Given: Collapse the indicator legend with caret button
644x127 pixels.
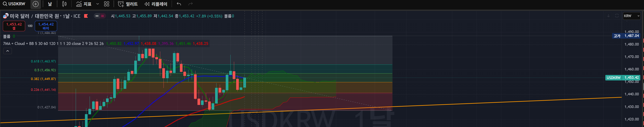Looking at the screenshot, I should point(8,51).
